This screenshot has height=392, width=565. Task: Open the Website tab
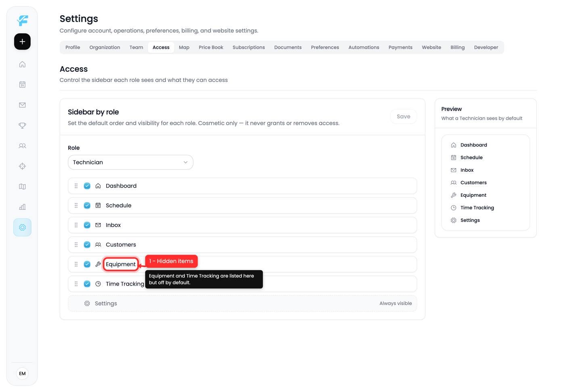click(x=431, y=47)
